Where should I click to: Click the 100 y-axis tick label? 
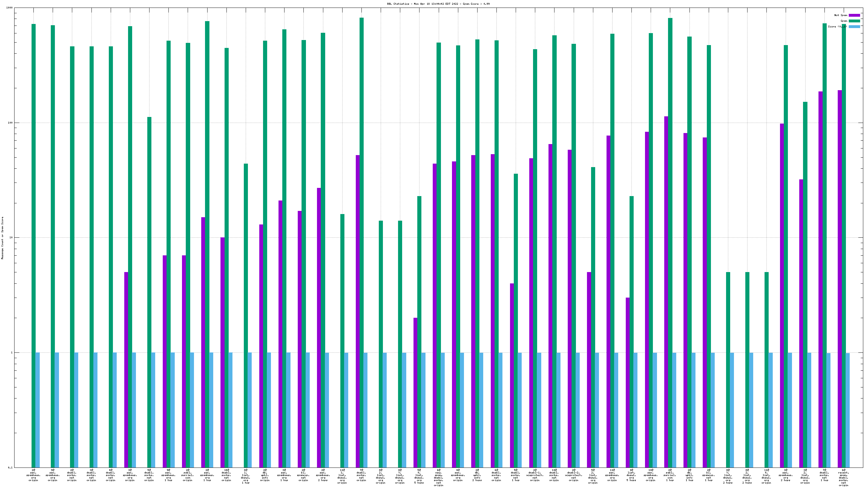[10, 123]
